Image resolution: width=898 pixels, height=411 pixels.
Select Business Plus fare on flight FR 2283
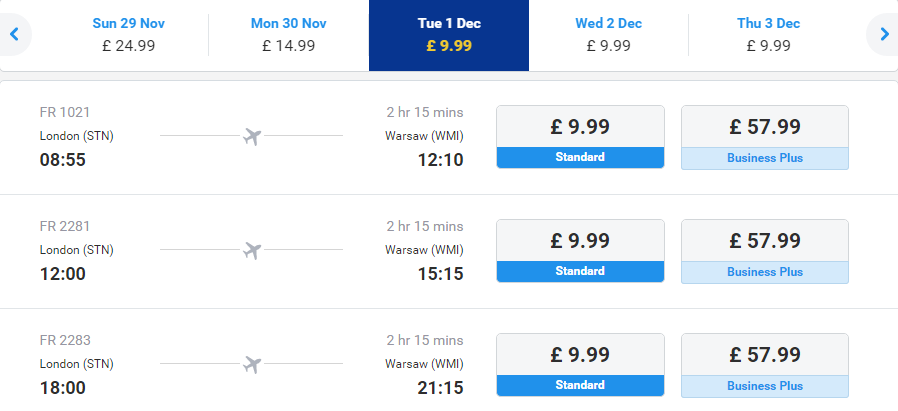[x=765, y=365]
